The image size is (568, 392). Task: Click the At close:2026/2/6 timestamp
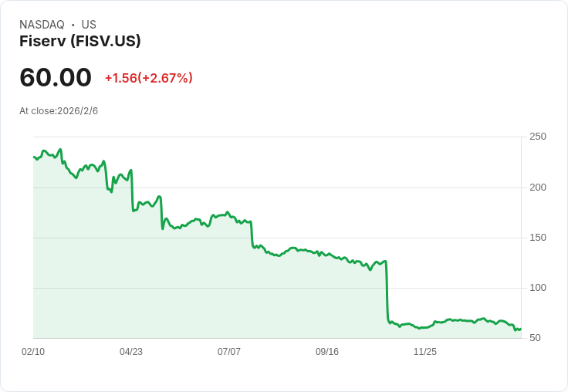59,111
